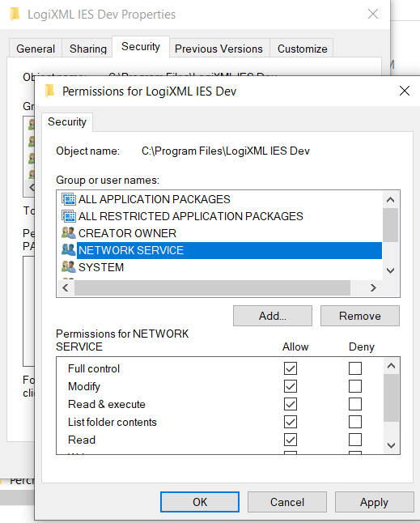Confirm with the OK button

click(200, 502)
